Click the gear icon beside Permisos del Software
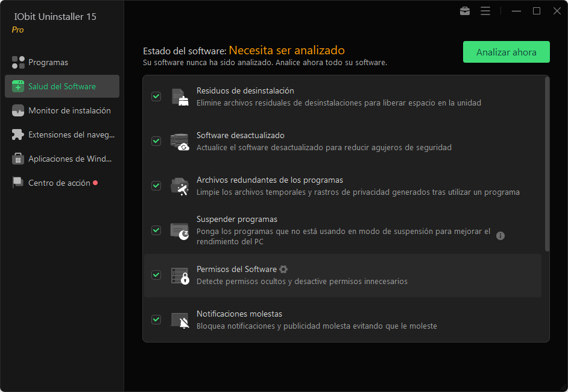The height and width of the screenshot is (392, 568). pyautogui.click(x=283, y=269)
